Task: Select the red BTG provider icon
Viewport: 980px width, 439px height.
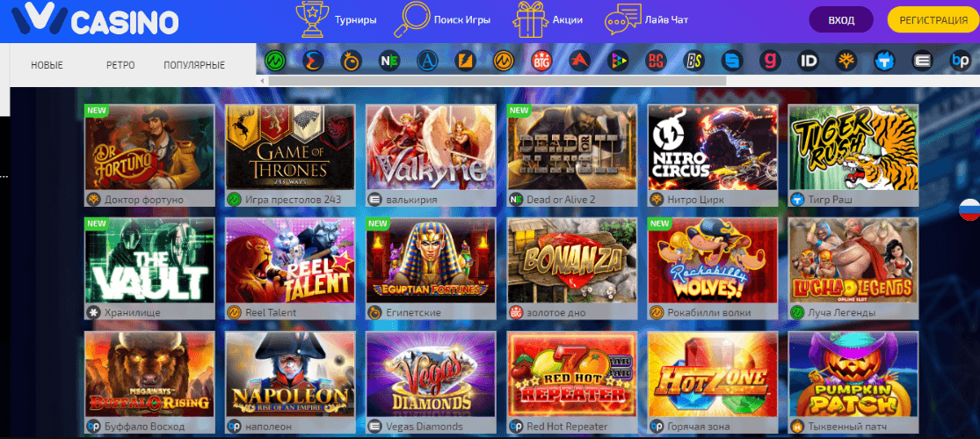Action: [x=541, y=61]
